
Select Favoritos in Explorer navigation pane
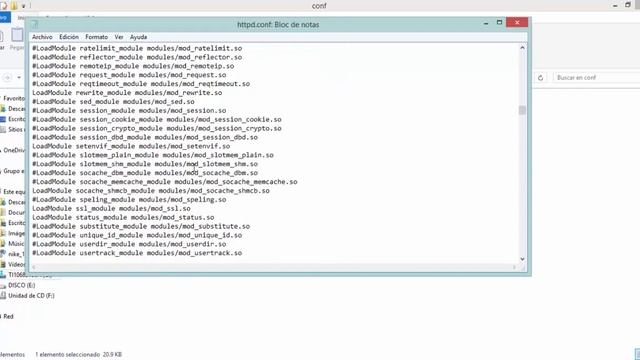pos(14,98)
